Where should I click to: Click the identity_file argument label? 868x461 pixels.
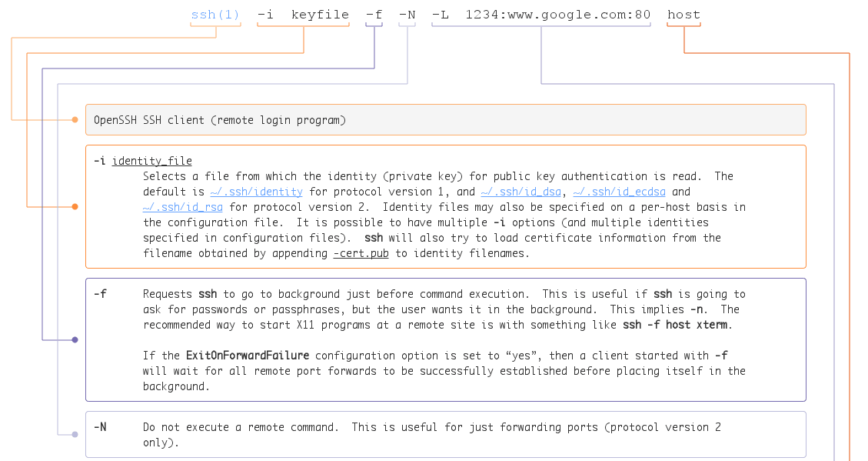pos(151,160)
